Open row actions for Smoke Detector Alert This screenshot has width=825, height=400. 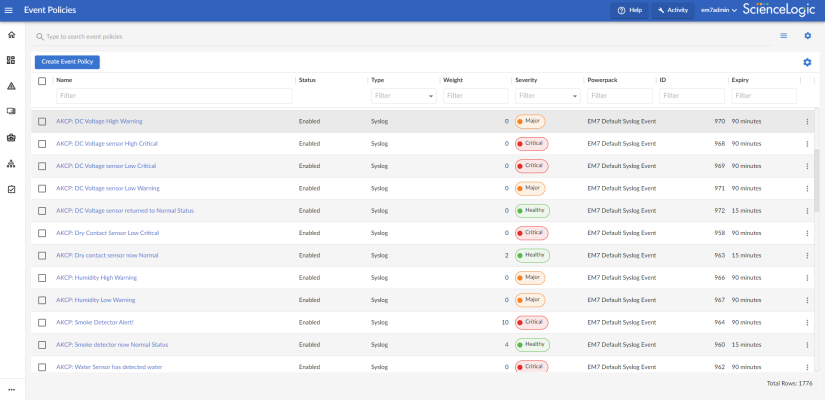[807, 322]
